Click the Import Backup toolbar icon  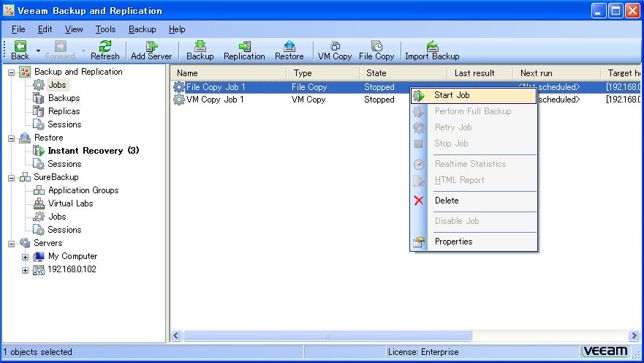(x=432, y=46)
